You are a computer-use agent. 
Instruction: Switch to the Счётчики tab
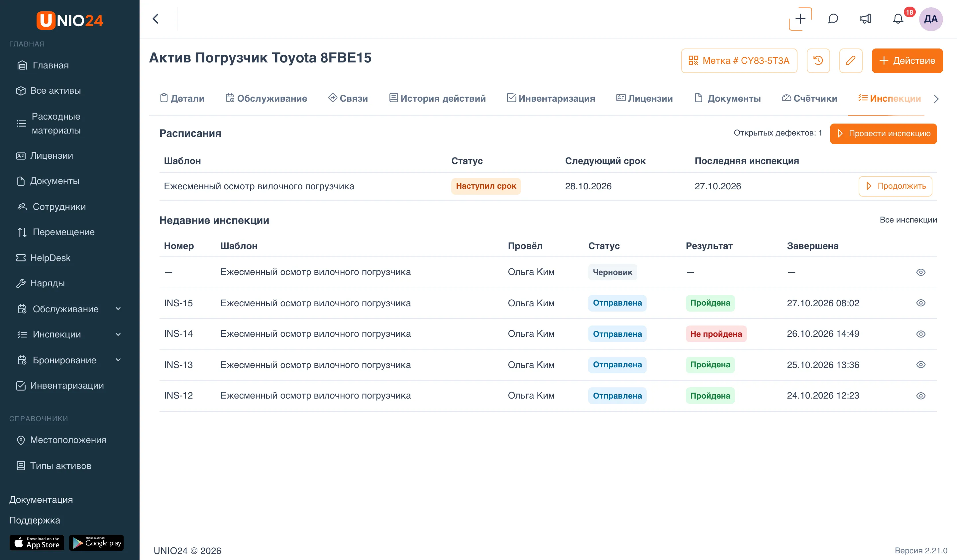click(x=809, y=98)
